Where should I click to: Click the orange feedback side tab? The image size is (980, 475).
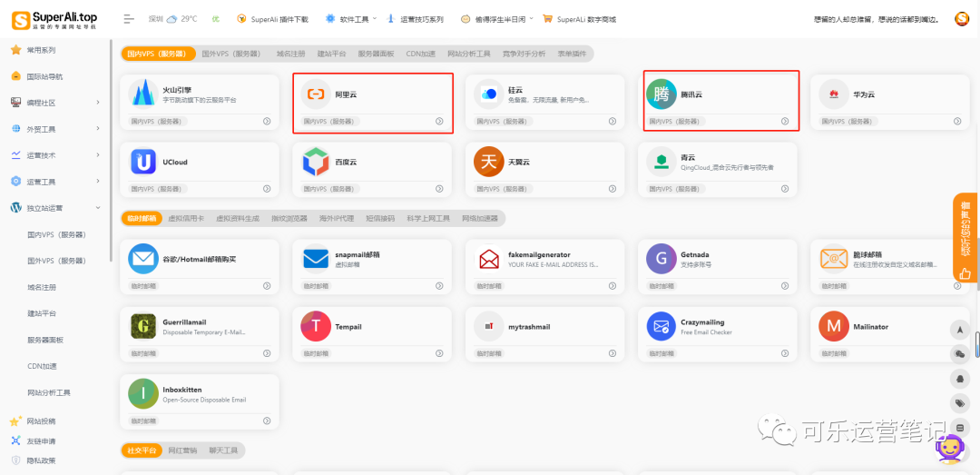965,237
